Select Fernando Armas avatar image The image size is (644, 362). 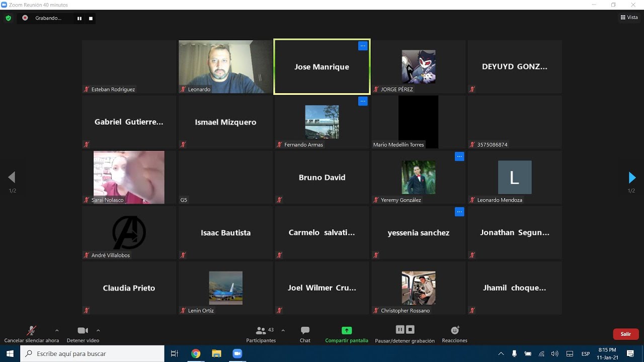point(322,122)
